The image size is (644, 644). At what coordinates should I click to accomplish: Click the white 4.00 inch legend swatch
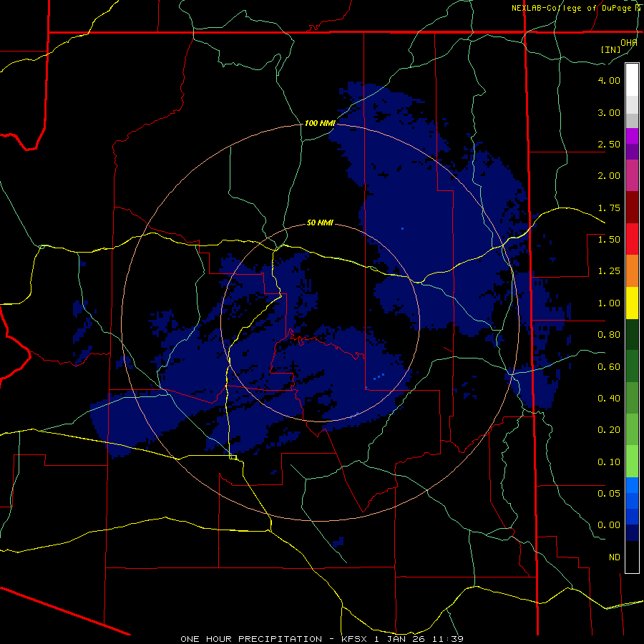pos(632,80)
